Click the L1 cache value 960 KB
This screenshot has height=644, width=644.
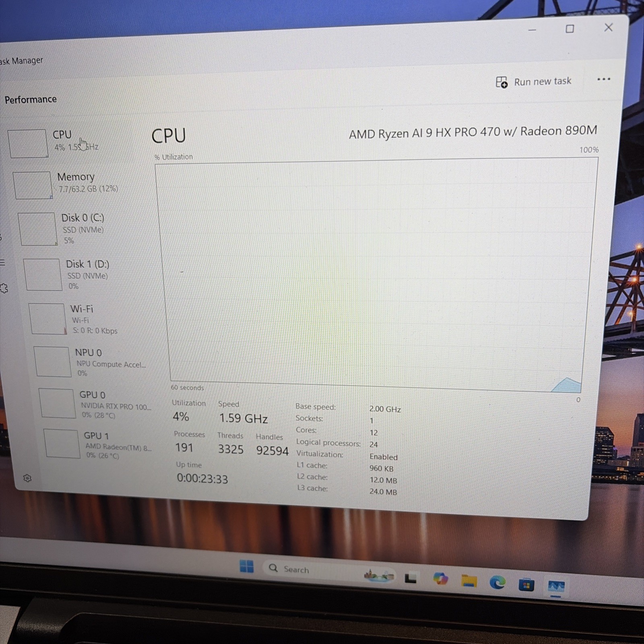coord(382,469)
